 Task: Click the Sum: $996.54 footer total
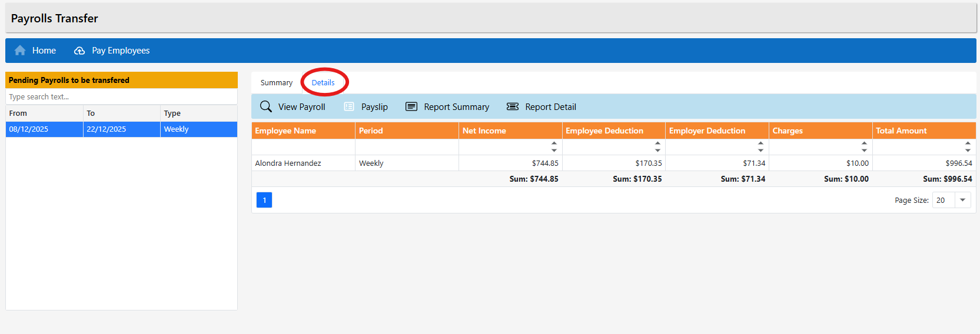pyautogui.click(x=948, y=179)
